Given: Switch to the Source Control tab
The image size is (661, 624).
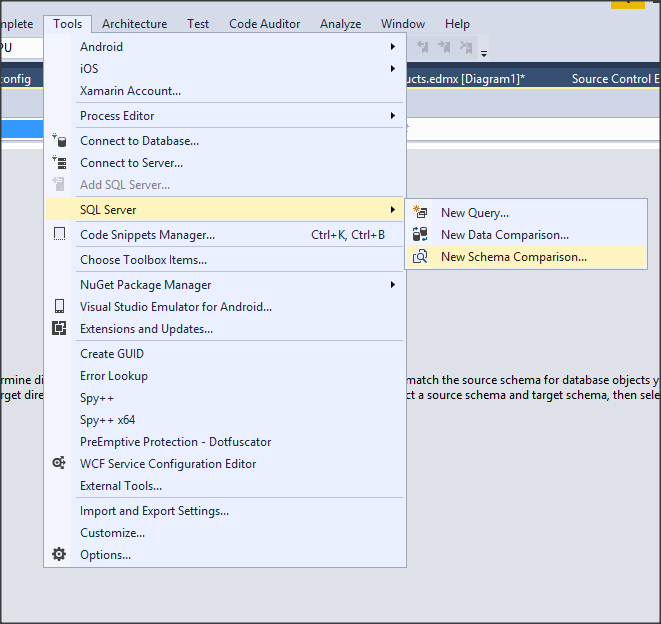Looking at the screenshot, I should 615,79.
